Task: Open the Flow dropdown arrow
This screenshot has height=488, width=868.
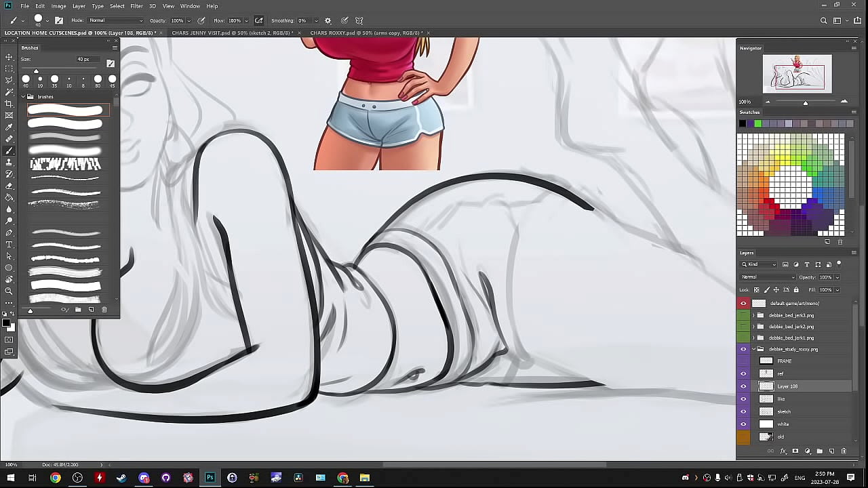Action: (246, 20)
